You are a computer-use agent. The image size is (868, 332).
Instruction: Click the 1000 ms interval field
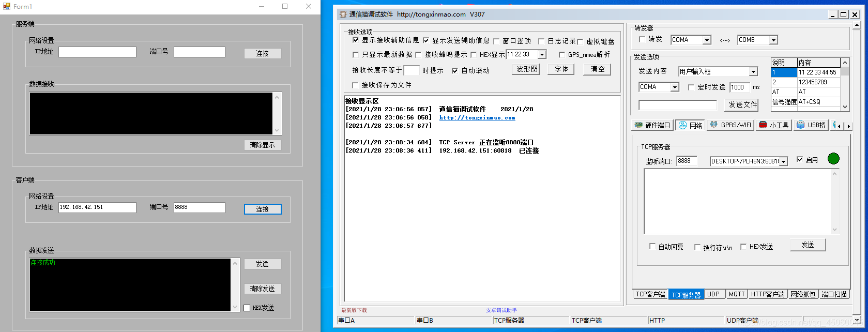click(740, 87)
